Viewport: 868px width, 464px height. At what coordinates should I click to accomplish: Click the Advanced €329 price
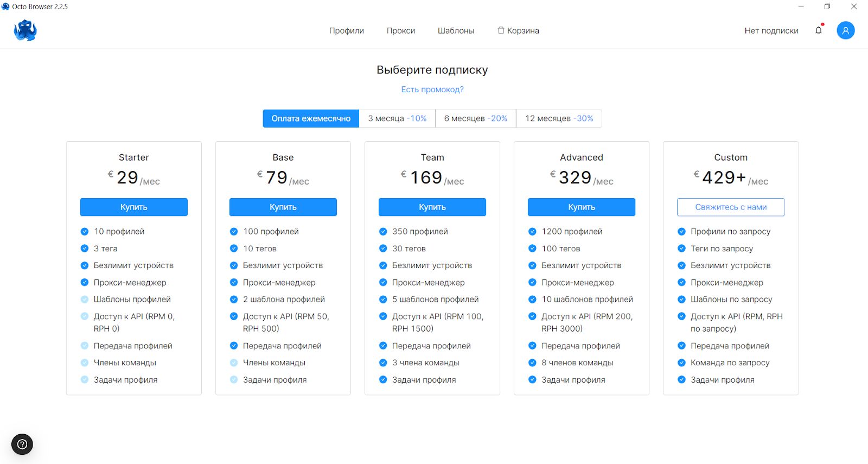[582, 177]
